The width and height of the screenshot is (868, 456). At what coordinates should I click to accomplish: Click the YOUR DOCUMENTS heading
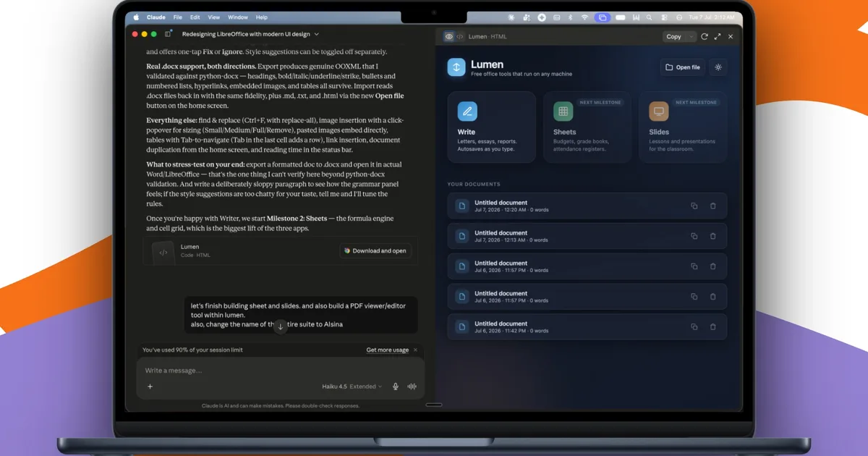(x=474, y=184)
